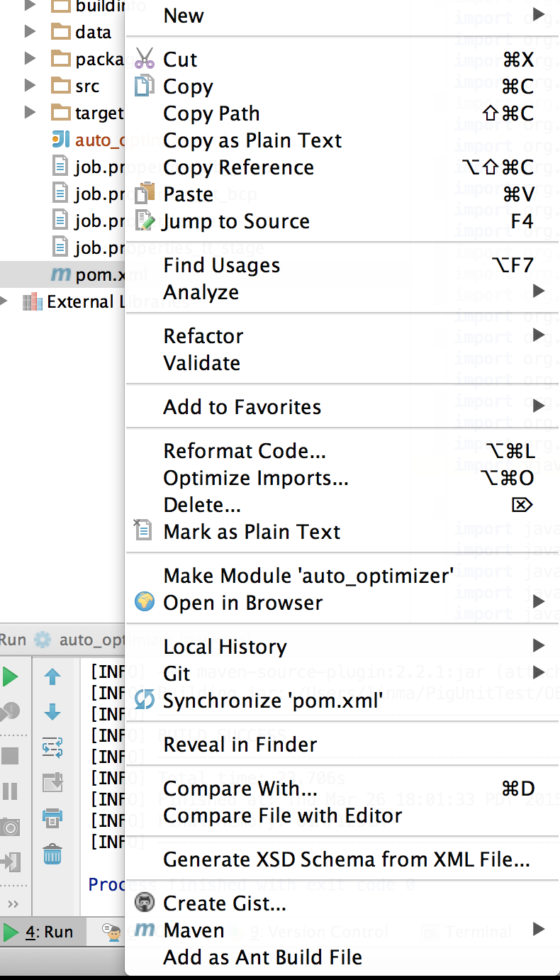Screen dimensions: 560x980
Task: Cut the file via scissors entry
Action: (x=342, y=60)
